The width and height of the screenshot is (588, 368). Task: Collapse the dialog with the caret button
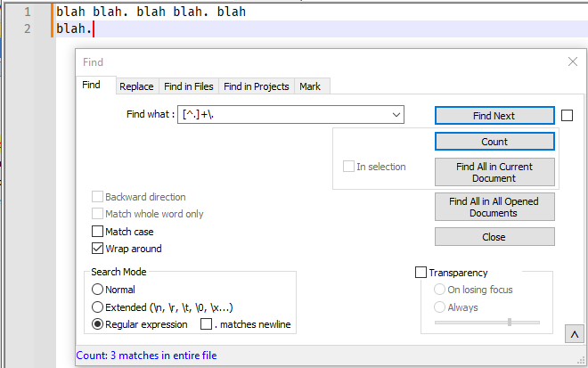tap(574, 334)
